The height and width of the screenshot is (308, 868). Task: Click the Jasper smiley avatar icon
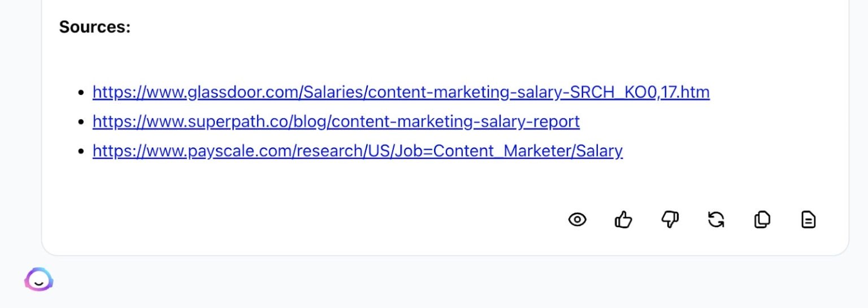tap(38, 280)
